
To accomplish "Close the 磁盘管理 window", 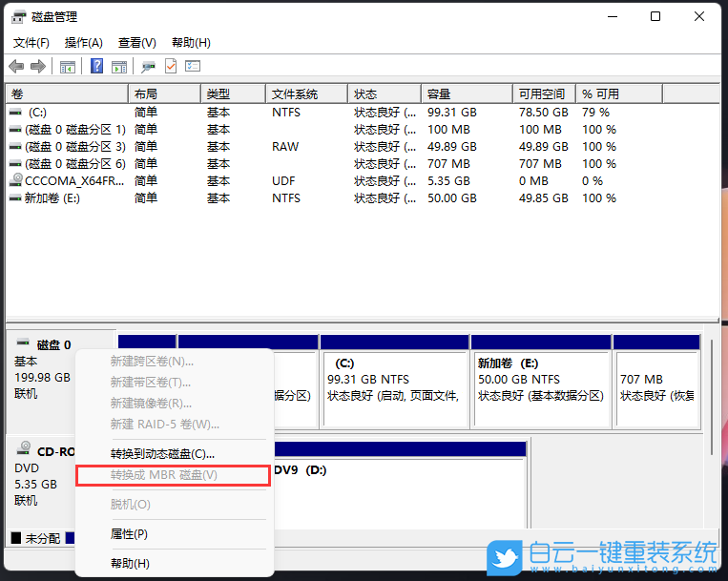I will click(698, 17).
